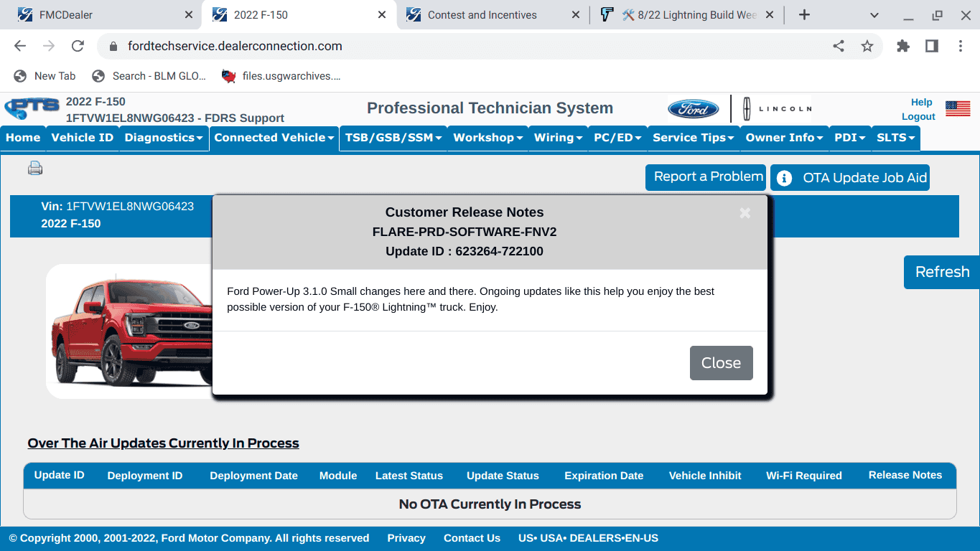The height and width of the screenshot is (551, 980).
Task: Open new browser tab with plus icon
Action: click(x=804, y=14)
